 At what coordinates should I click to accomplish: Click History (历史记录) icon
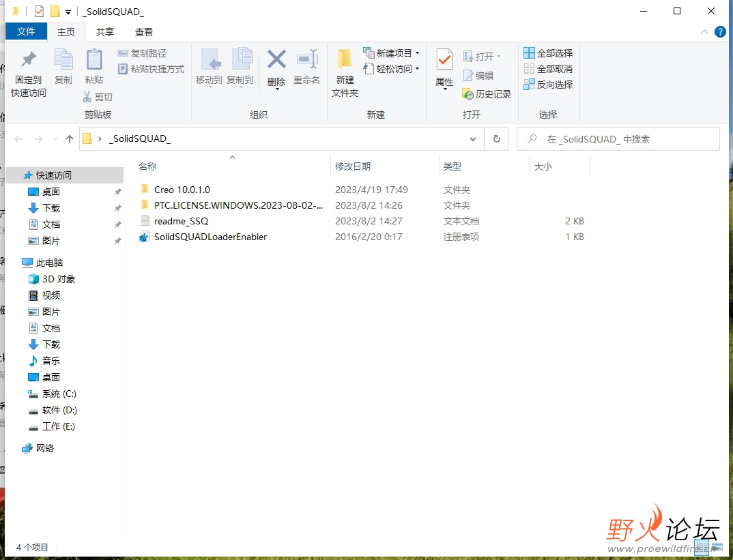(468, 94)
